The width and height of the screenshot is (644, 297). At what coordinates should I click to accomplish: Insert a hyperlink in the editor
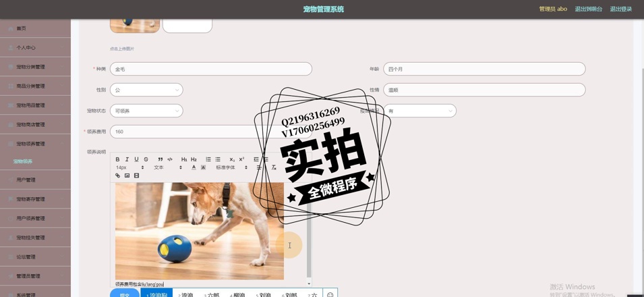click(x=117, y=175)
